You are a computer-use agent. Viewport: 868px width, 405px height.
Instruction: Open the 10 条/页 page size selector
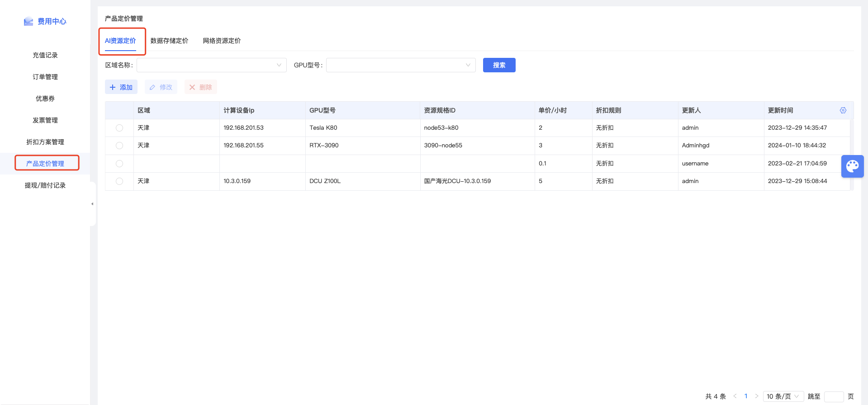point(783,396)
